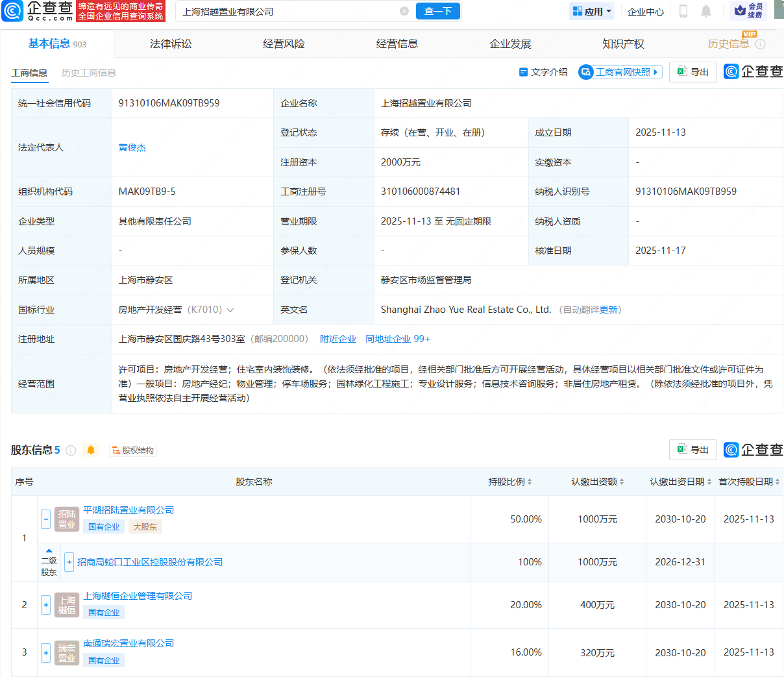Viewport: 784px width, 677px height.
Task: Open the 应用 dropdown menu
Action: pos(591,11)
